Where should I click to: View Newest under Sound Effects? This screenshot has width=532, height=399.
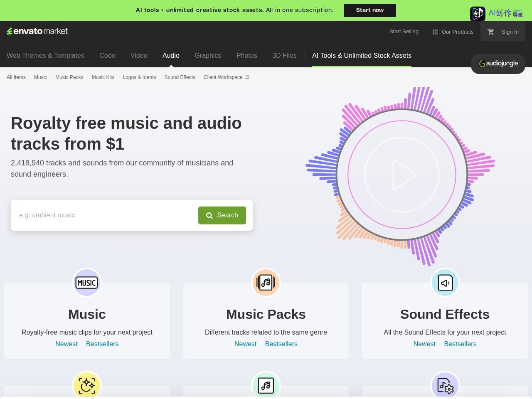pyautogui.click(x=424, y=344)
